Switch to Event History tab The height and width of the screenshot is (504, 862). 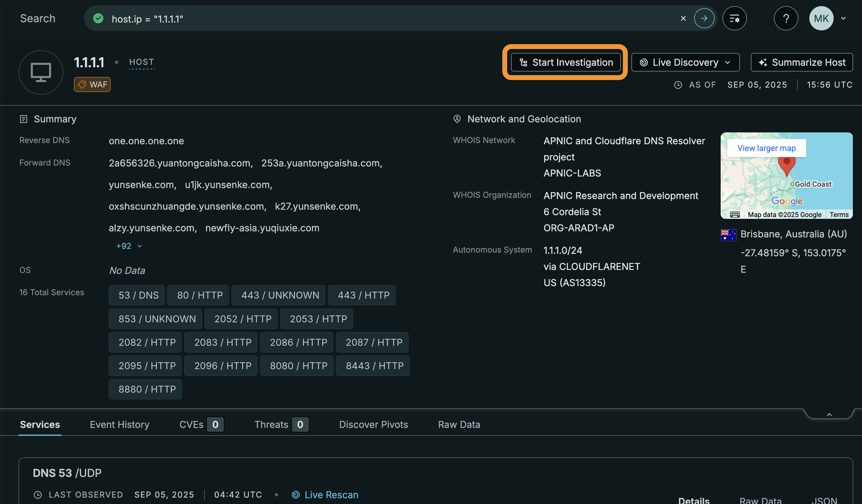(120, 425)
